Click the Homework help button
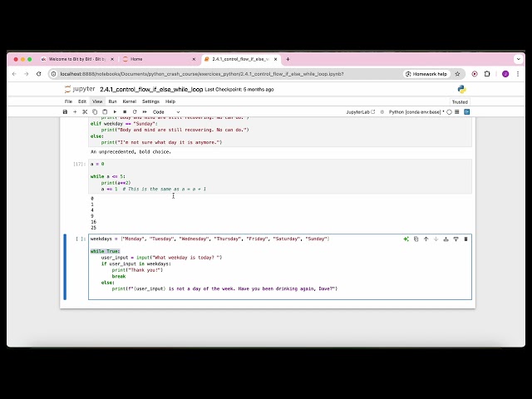The image size is (532, 399). point(426,74)
